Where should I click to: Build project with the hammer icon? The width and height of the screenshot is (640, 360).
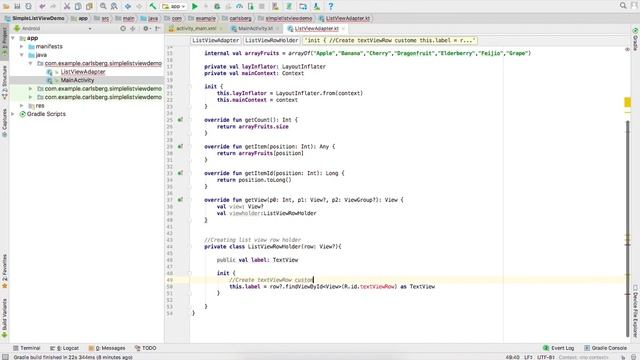point(153,6)
